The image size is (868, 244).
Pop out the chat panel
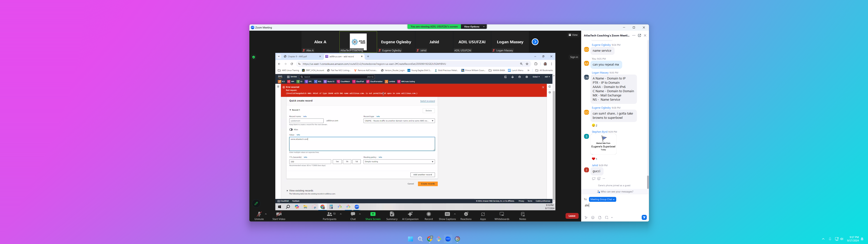pos(639,35)
